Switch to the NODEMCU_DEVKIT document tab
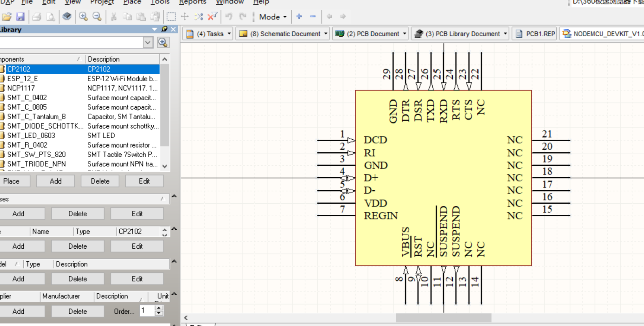 tap(602, 34)
